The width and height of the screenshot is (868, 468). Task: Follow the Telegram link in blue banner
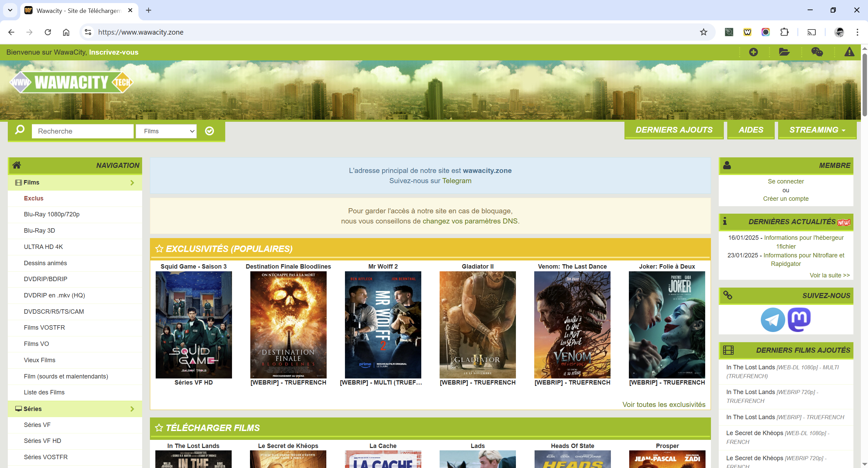(x=457, y=181)
